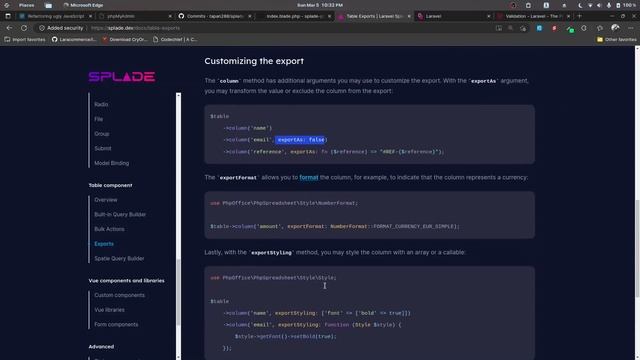Image resolution: width=640 pixels, height=360 pixels.
Task: Open the Custom components sidebar link
Action: pos(120,295)
